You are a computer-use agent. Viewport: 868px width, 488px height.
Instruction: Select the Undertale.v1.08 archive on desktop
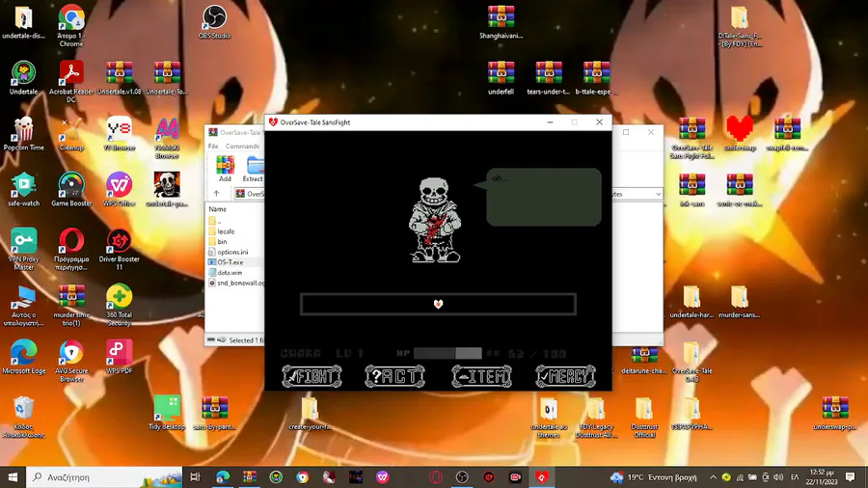119,78
